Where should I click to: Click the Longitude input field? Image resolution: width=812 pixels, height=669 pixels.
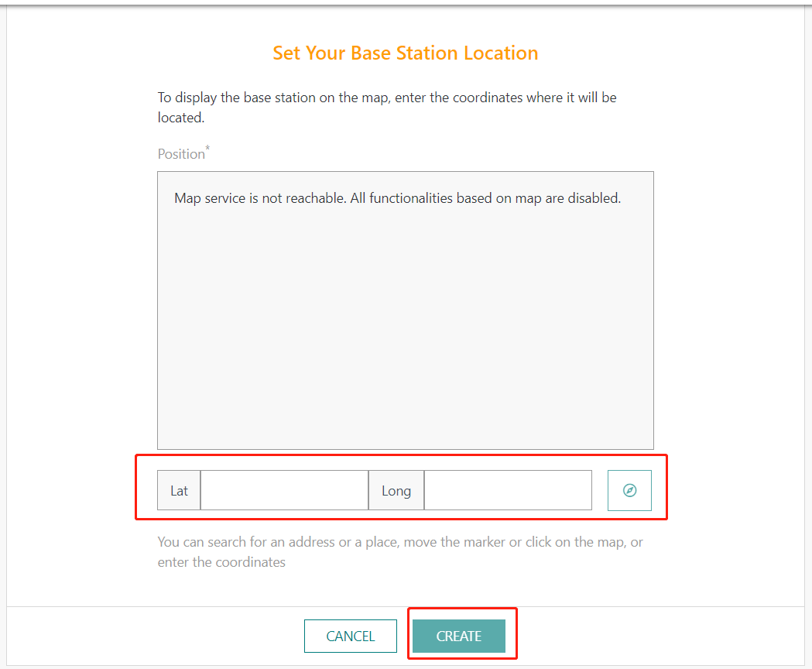(508, 490)
